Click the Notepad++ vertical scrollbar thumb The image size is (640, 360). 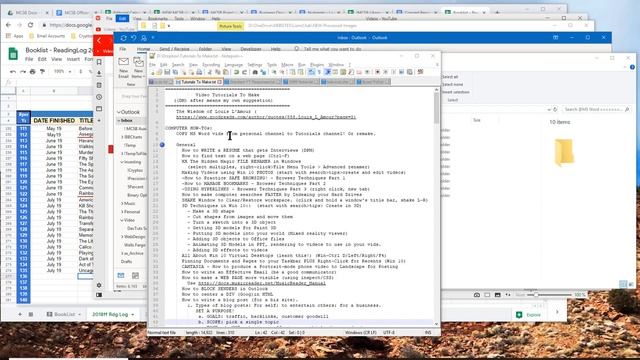pos(436,108)
